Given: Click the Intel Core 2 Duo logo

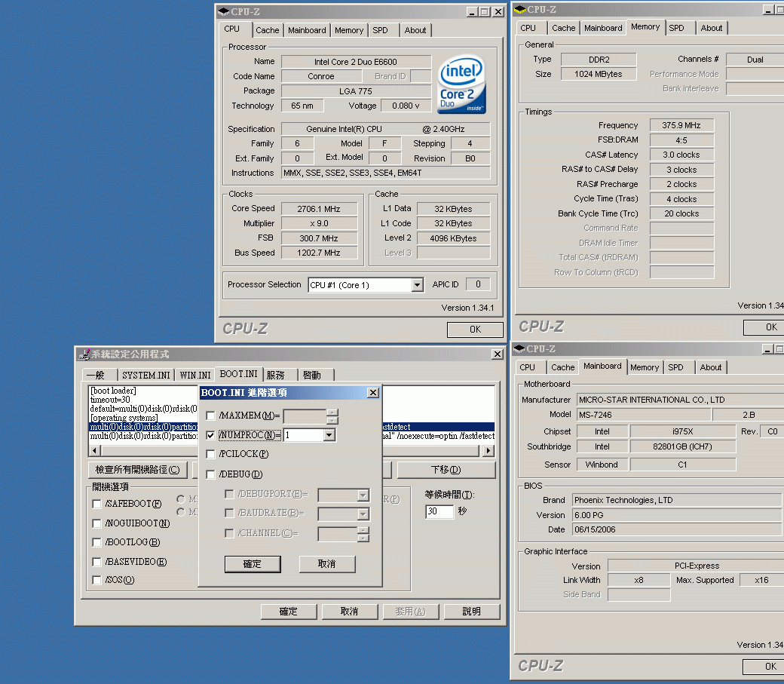Looking at the screenshot, I should 462,84.
